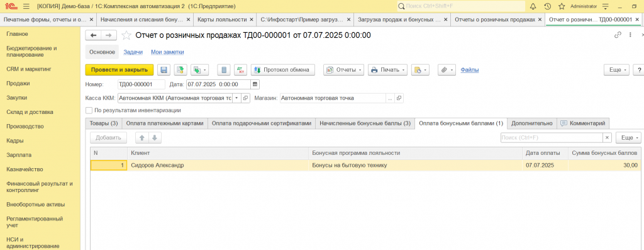Open the service settings menu icon

(x=605, y=6)
